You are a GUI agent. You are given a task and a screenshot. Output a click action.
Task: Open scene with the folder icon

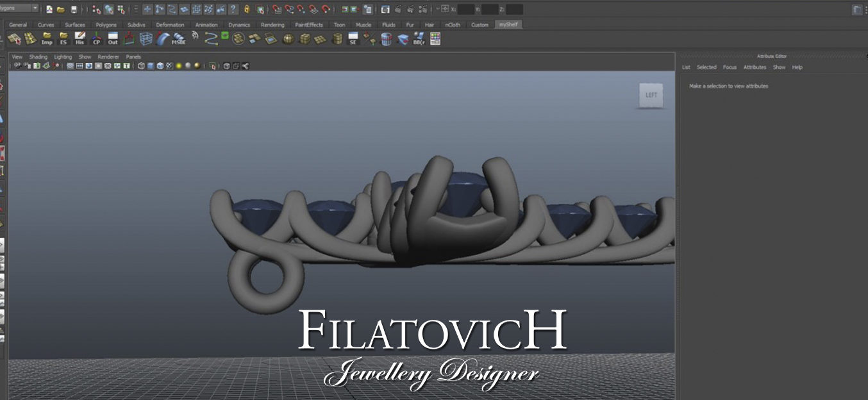pyautogui.click(x=60, y=9)
